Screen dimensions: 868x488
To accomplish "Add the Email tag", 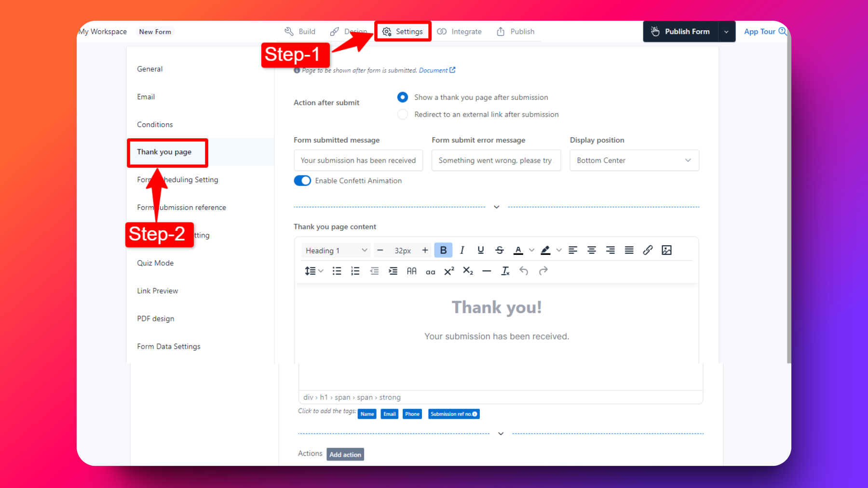I will click(390, 414).
